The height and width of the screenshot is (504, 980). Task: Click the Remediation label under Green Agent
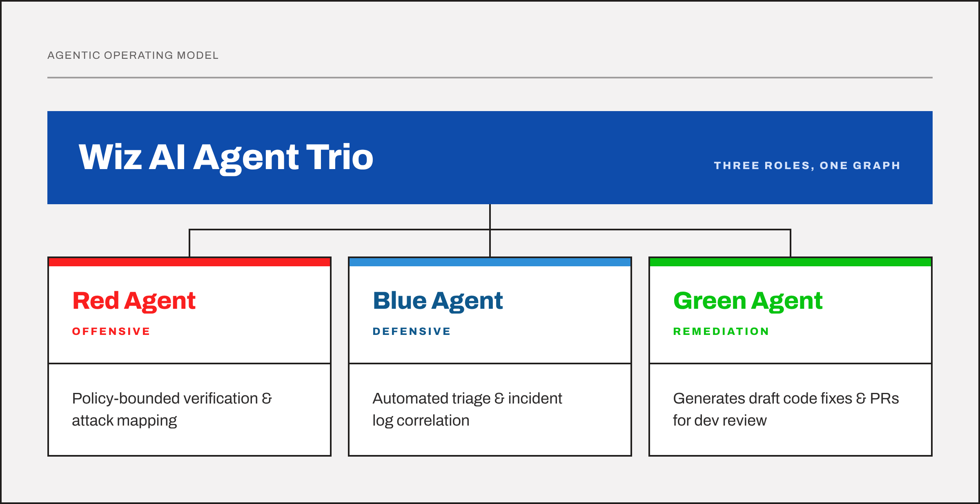coord(721,331)
